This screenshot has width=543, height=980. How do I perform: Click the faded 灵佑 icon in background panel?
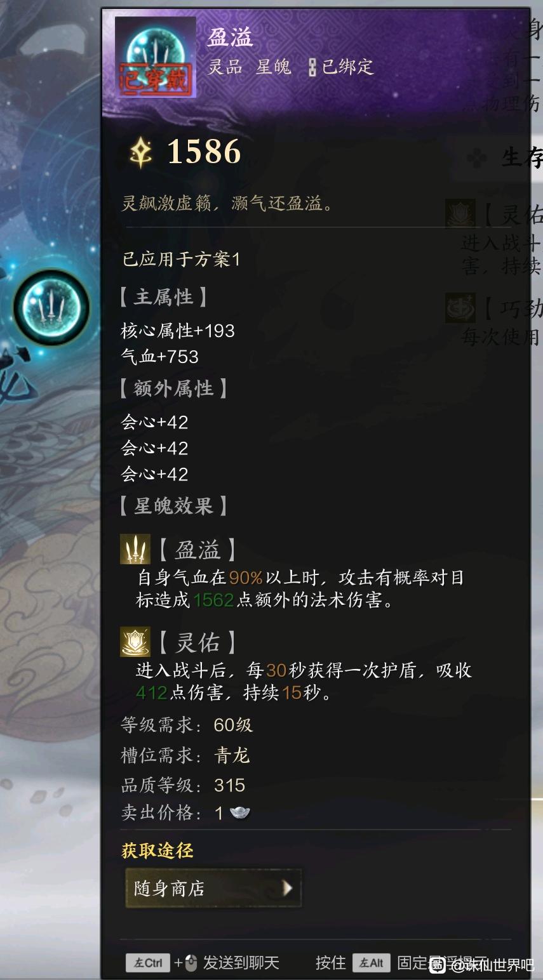click(460, 214)
